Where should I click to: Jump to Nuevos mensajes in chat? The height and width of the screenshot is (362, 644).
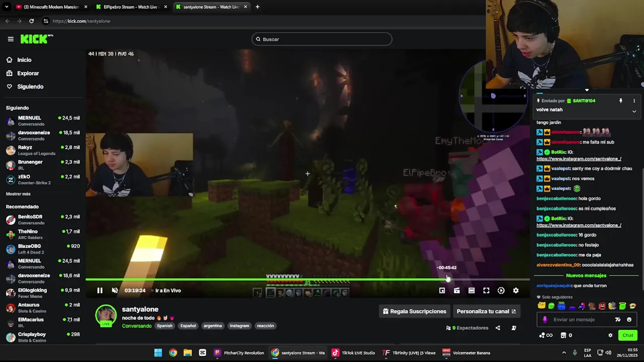click(586, 276)
